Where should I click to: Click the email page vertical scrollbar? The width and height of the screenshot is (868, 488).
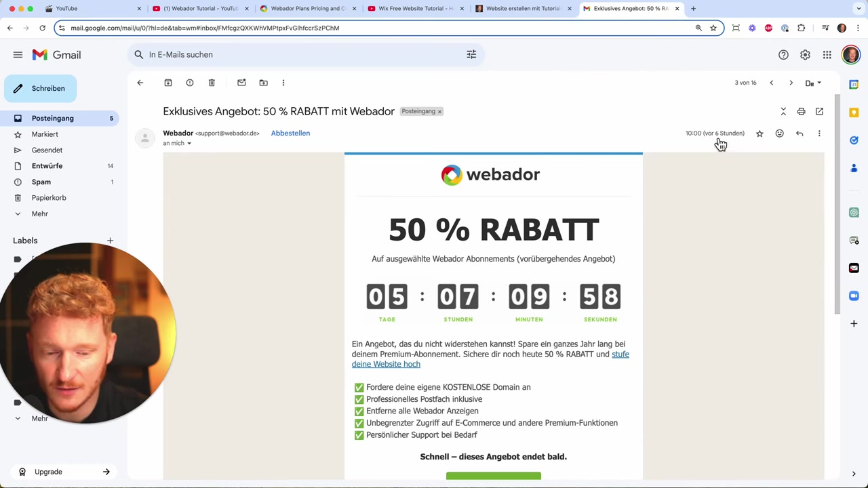pyautogui.click(x=837, y=203)
